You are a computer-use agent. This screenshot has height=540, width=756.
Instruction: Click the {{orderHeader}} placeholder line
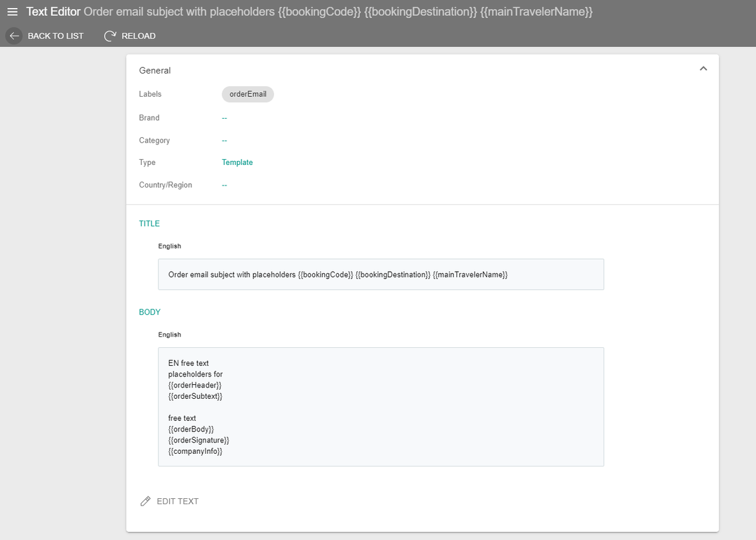195,386
